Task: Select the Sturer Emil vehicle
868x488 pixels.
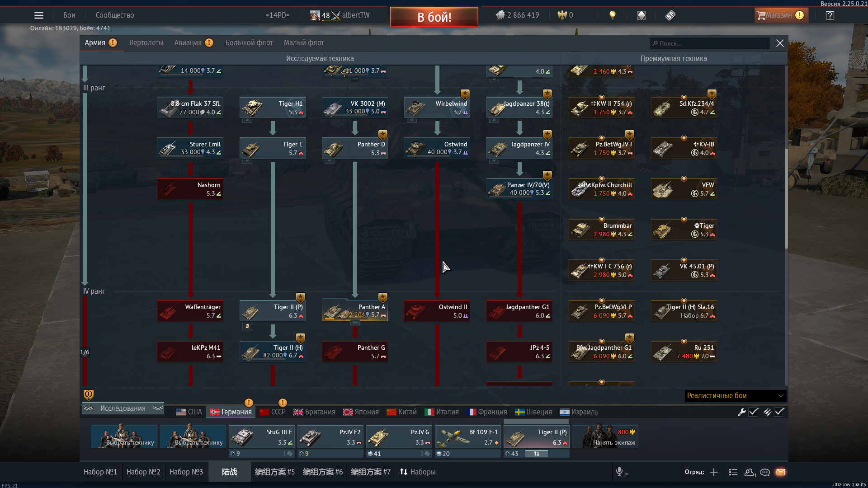Action: point(190,148)
